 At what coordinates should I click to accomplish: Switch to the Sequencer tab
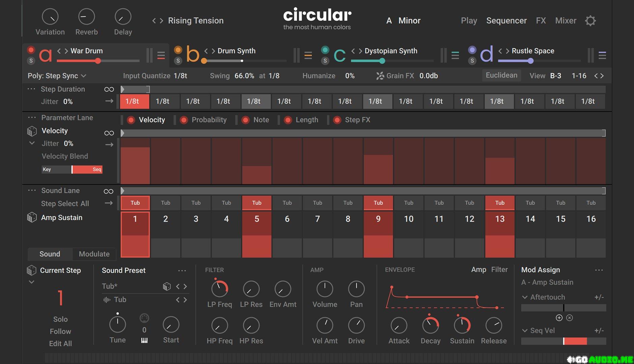click(506, 21)
